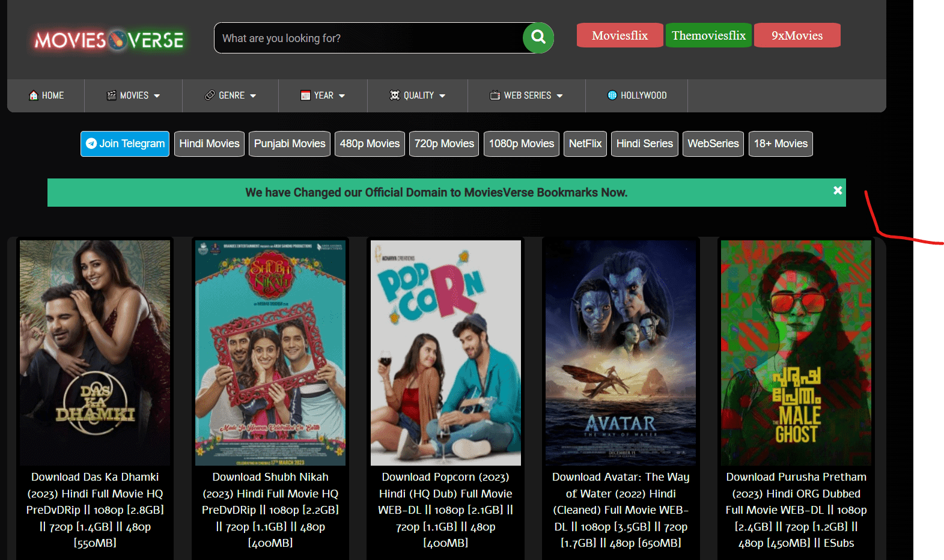Open the WebSeries category button
944x560 pixels.
pos(713,144)
